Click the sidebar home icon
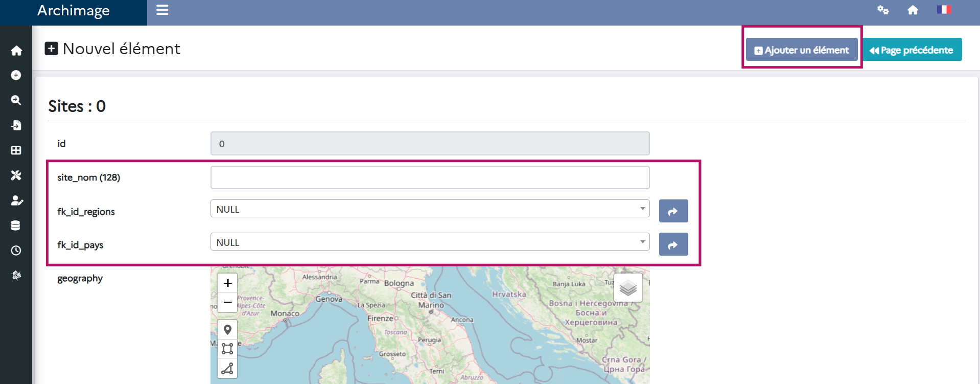The height and width of the screenshot is (384, 980). [x=16, y=51]
